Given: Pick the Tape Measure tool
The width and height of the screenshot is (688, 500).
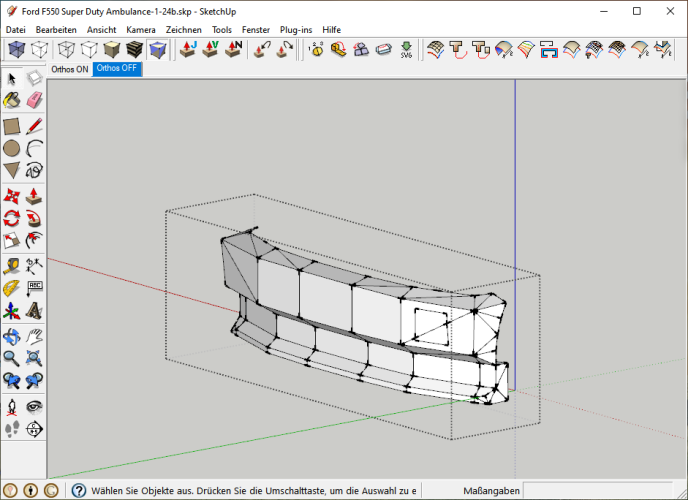Looking at the screenshot, I should [12, 266].
